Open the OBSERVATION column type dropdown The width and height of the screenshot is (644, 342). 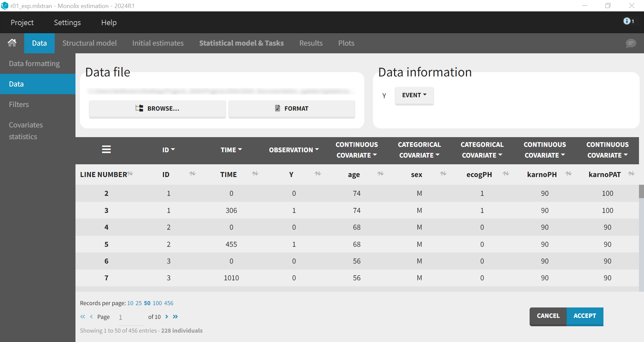click(x=293, y=150)
